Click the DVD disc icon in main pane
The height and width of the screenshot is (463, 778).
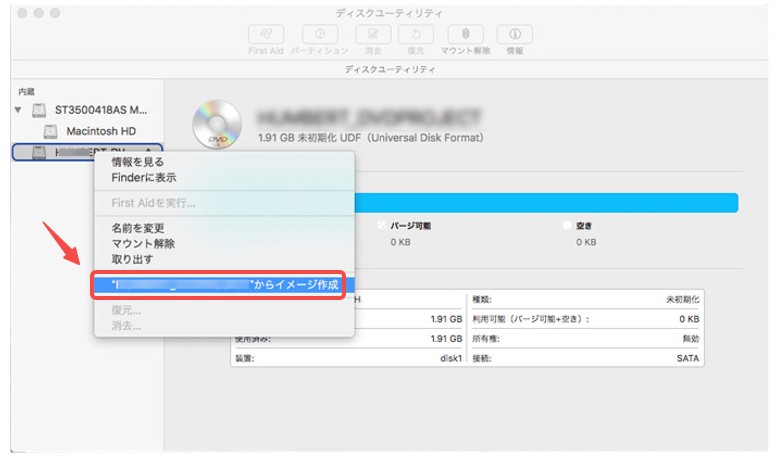pyautogui.click(x=217, y=124)
